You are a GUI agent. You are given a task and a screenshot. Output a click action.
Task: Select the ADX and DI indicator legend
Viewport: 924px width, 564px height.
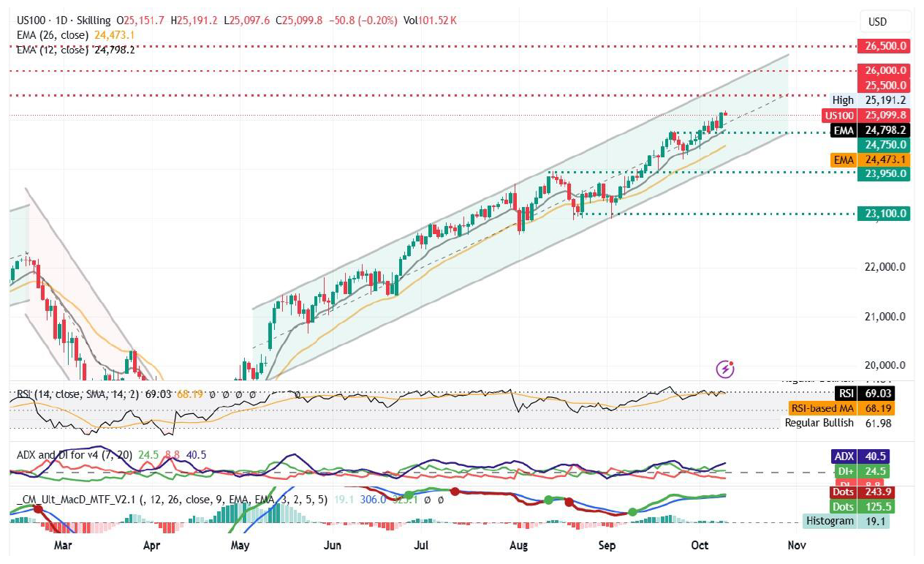[73, 455]
